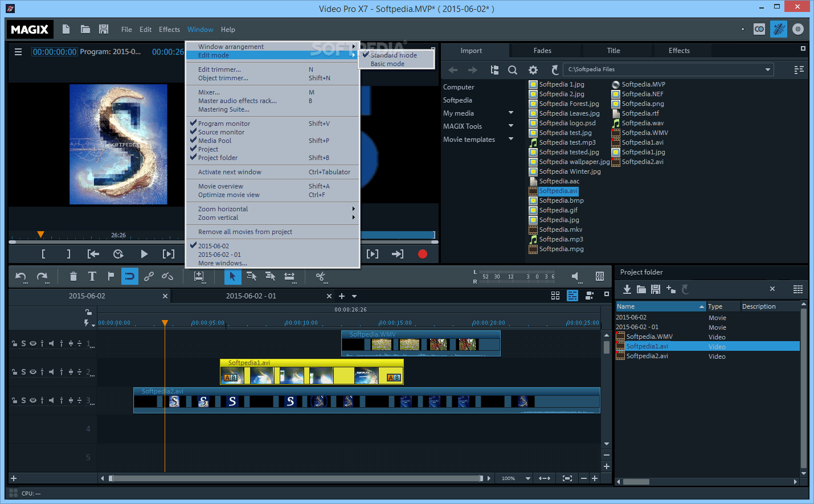Click the undo arrow icon
The width and height of the screenshot is (814, 504).
coord(21,277)
